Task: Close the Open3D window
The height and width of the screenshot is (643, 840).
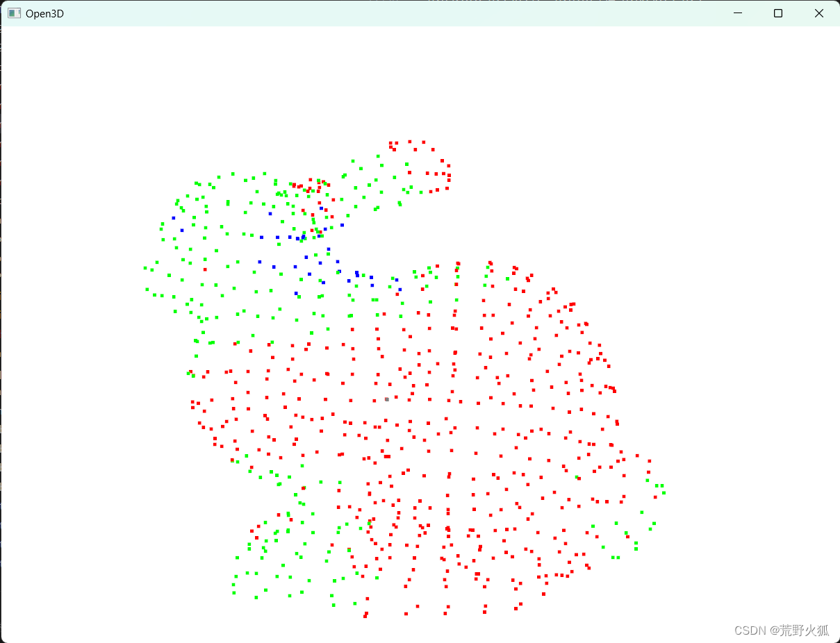Action: click(x=819, y=13)
